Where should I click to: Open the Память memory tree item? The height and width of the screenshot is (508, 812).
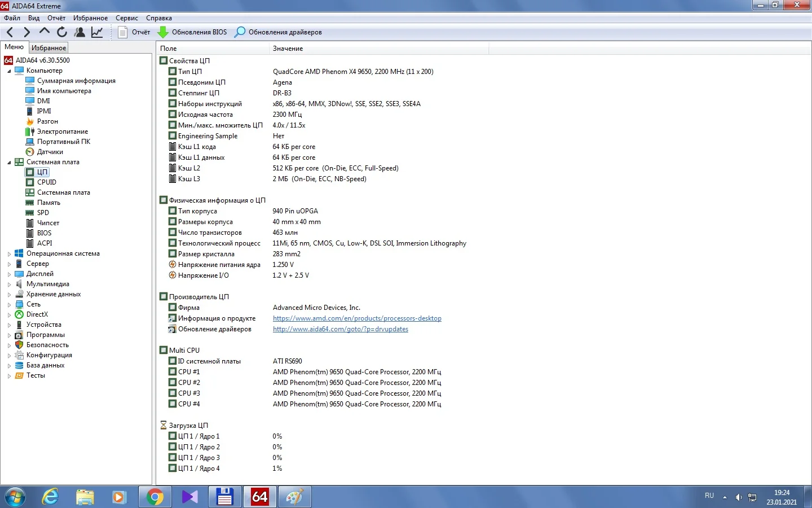click(x=48, y=203)
